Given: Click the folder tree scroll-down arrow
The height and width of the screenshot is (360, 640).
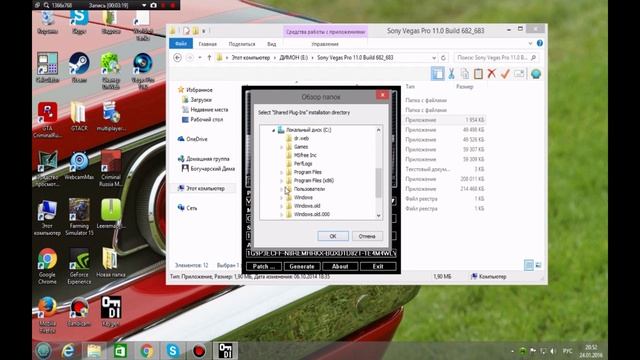Looking at the screenshot, I should click(378, 216).
